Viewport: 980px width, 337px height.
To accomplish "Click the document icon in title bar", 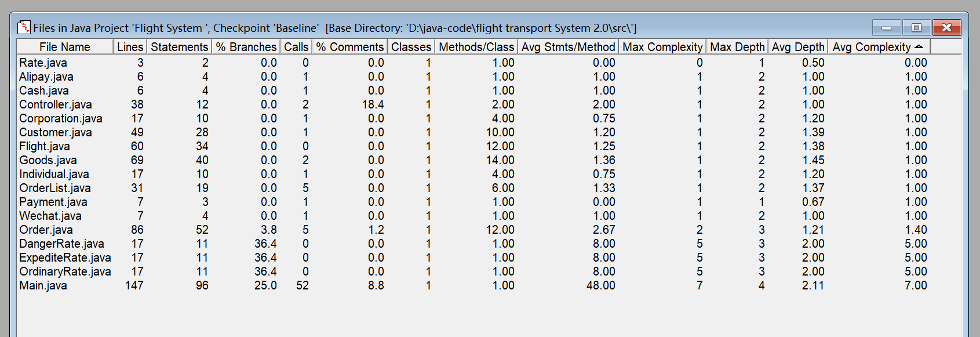I will (x=24, y=27).
